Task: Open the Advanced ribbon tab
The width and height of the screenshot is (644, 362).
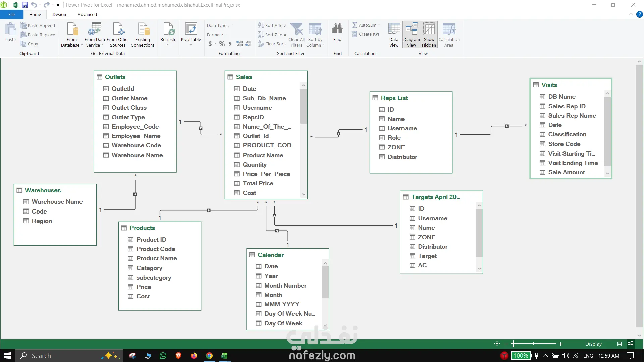Action: (87, 14)
